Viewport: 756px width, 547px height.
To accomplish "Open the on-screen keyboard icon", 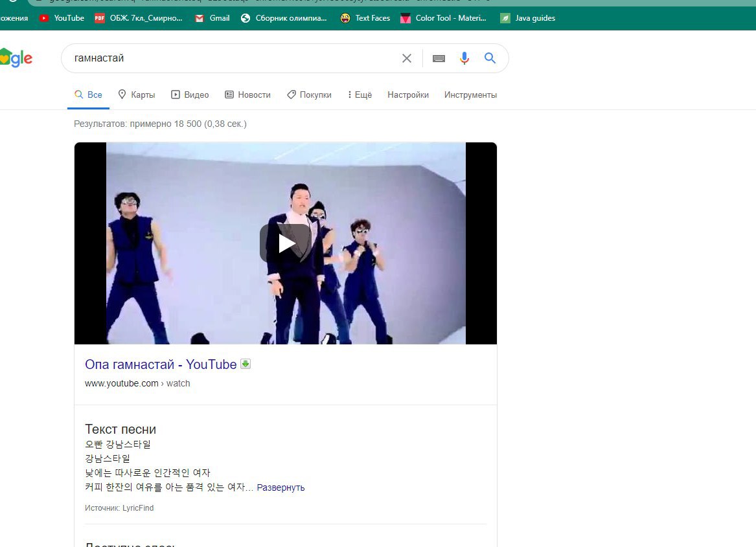I will coord(439,58).
